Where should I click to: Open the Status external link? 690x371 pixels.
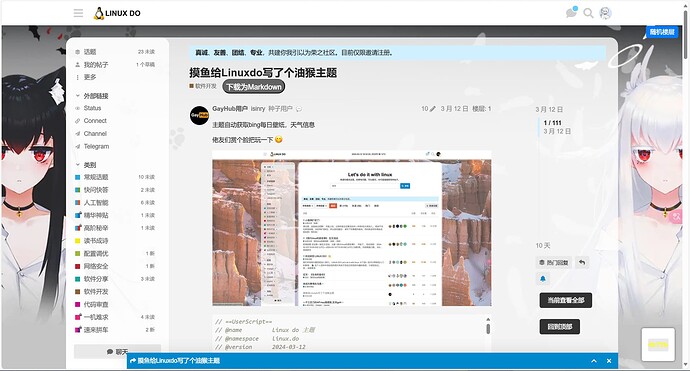[92, 108]
